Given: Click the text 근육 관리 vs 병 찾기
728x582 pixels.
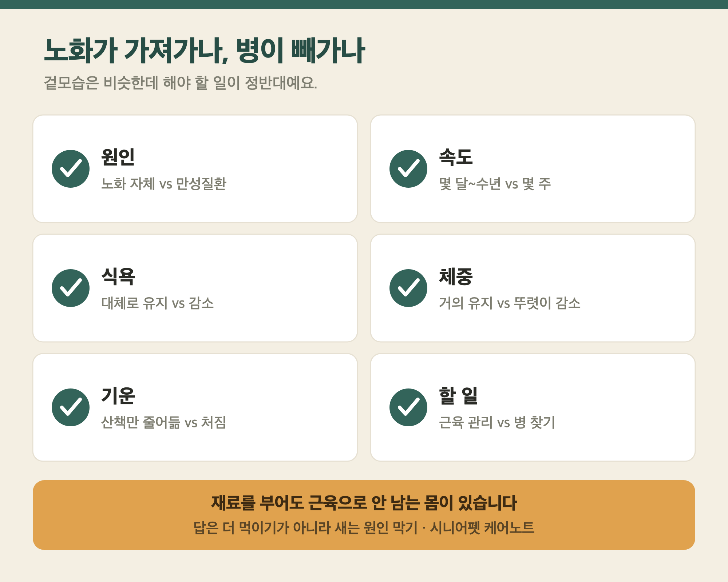Looking at the screenshot, I should (497, 422).
